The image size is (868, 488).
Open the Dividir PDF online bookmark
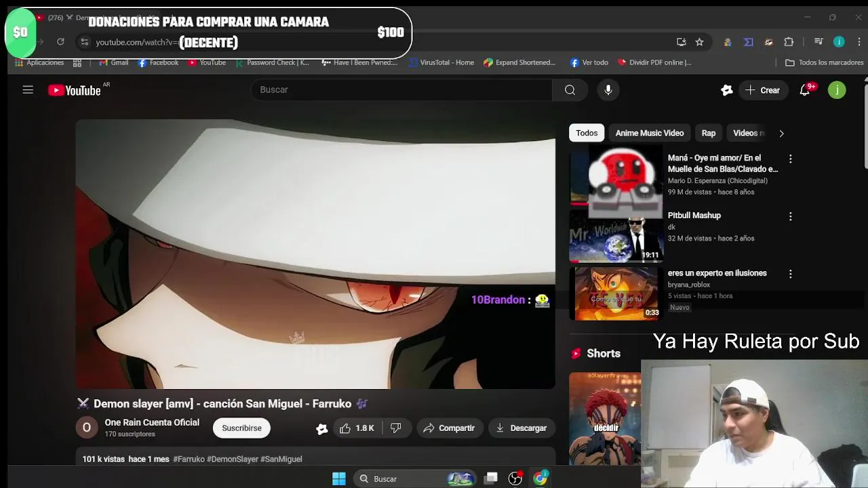click(654, 62)
